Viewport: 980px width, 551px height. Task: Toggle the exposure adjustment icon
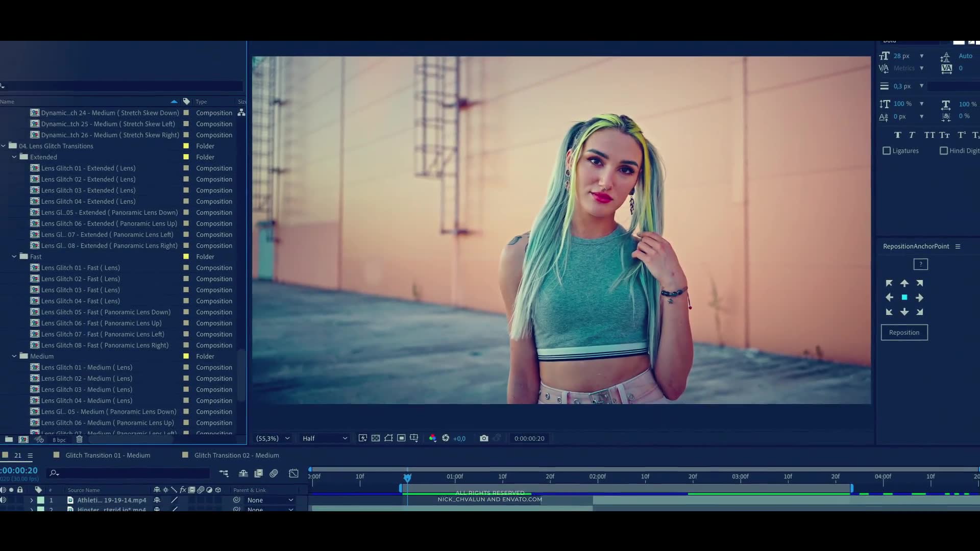tap(446, 438)
